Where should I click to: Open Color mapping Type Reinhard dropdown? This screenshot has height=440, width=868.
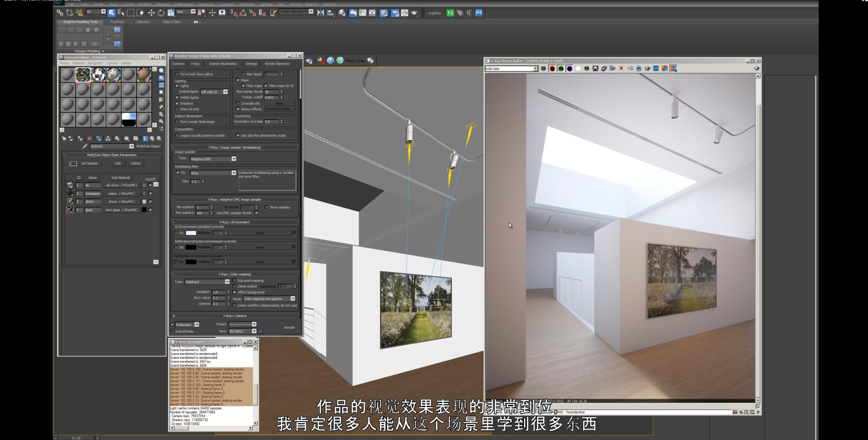[207, 282]
